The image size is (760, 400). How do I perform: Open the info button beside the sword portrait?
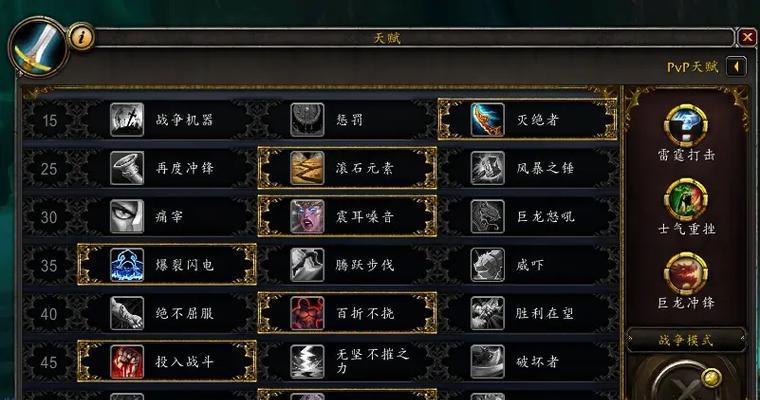[x=81, y=37]
